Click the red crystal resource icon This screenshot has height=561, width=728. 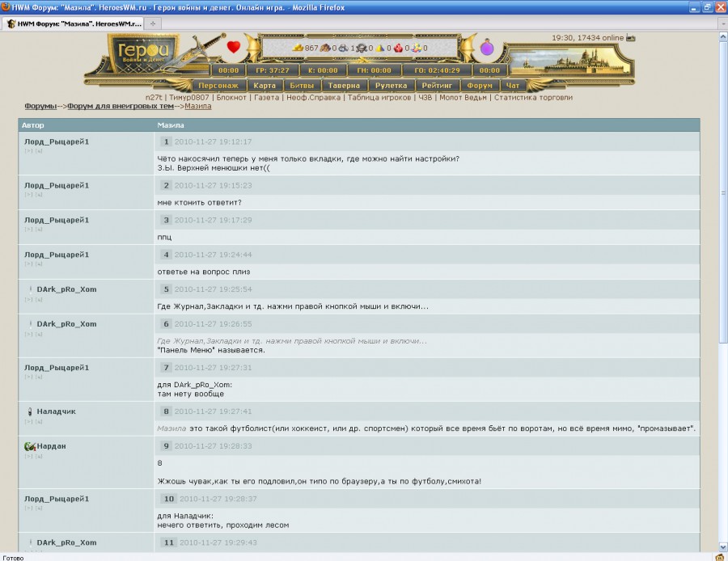coord(398,48)
